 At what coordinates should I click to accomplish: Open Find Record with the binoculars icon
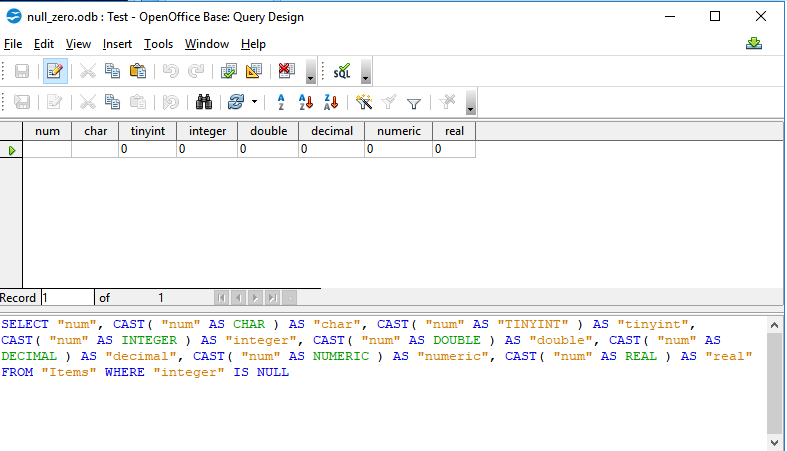tap(204, 102)
